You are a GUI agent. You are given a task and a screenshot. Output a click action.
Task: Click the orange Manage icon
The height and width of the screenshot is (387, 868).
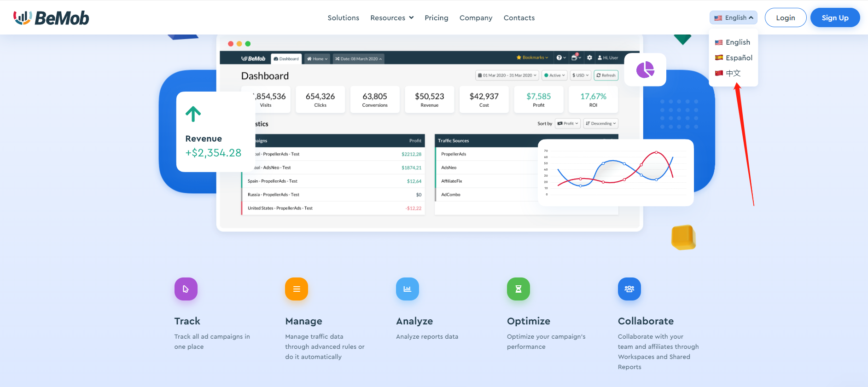(297, 289)
